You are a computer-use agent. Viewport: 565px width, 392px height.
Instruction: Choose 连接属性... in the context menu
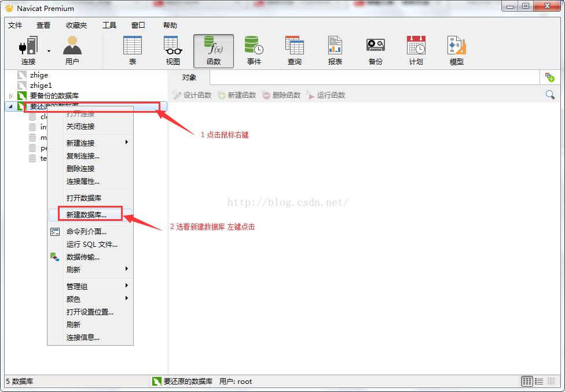pyautogui.click(x=90, y=182)
